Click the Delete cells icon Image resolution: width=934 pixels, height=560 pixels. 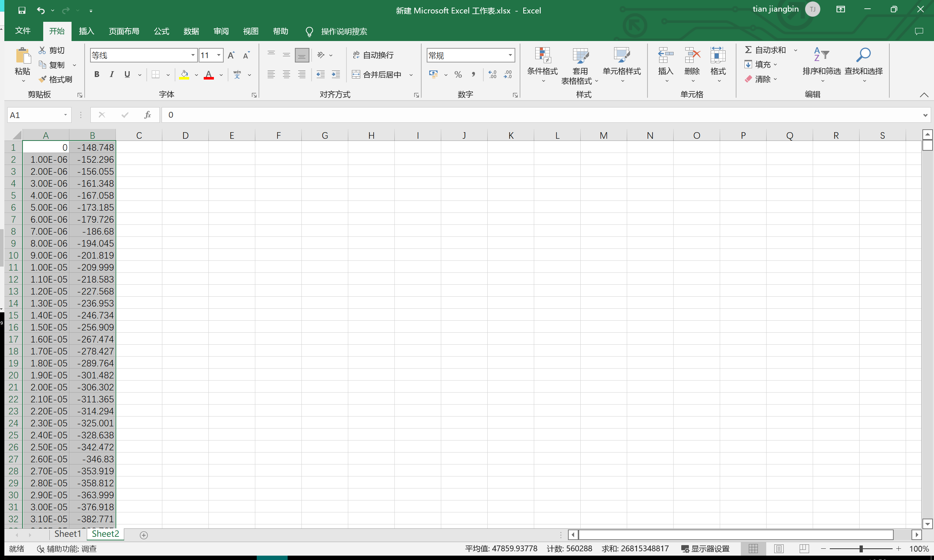coord(692,55)
